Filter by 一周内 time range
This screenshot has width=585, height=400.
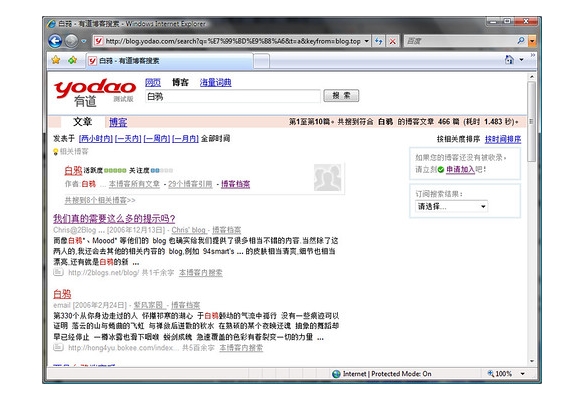click(157, 139)
